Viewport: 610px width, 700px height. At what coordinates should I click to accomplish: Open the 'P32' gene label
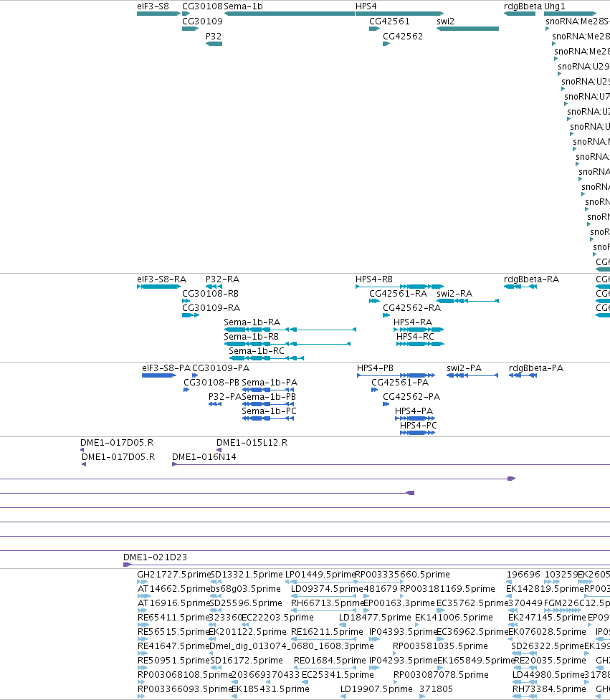(x=214, y=36)
